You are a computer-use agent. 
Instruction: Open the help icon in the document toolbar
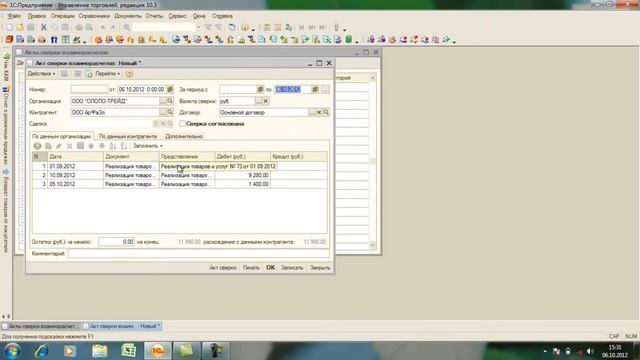129,74
